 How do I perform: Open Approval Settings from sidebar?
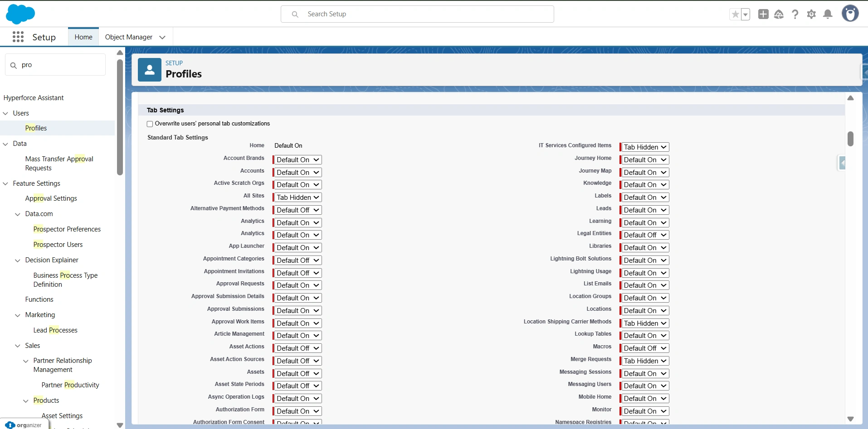[51, 198]
